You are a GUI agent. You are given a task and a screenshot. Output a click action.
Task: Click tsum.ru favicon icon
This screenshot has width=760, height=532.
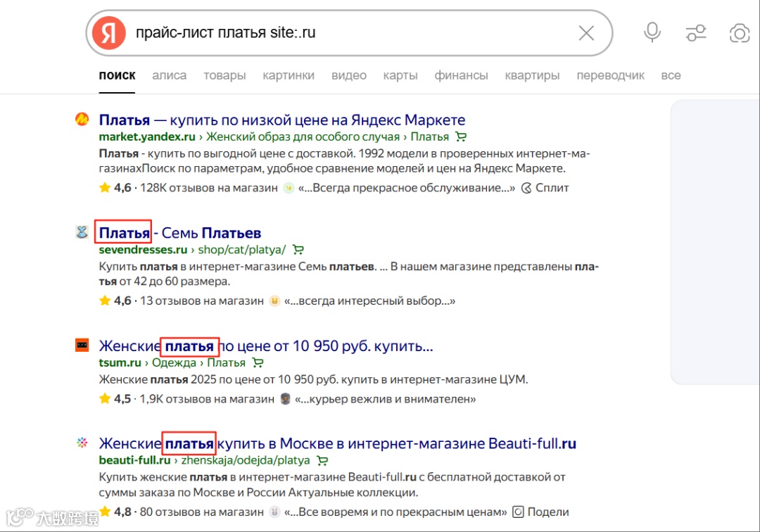tap(82, 345)
